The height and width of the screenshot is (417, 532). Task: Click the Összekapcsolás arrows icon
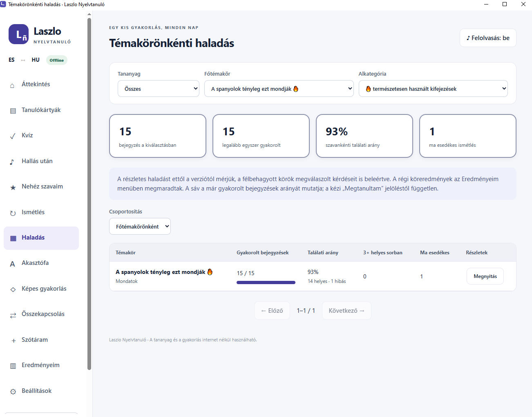[13, 315]
